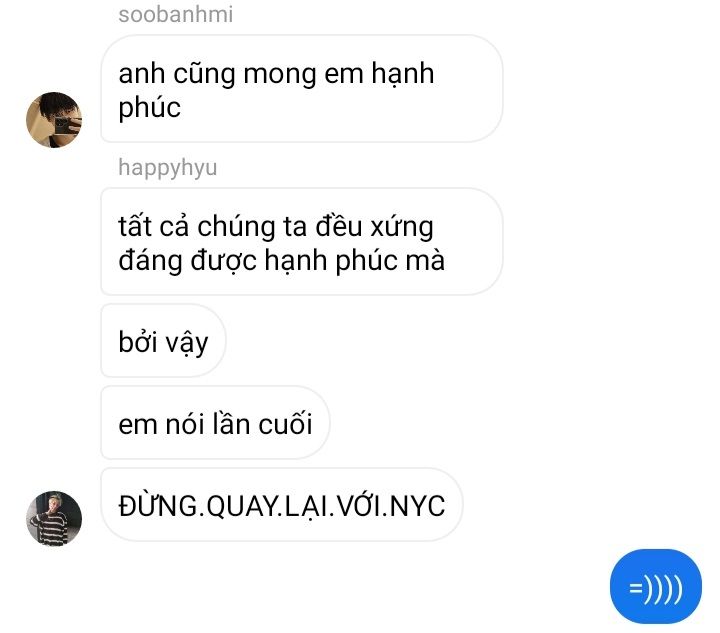
Task: Click the word "tất" starting happyhyu's message
Action: pos(135,225)
